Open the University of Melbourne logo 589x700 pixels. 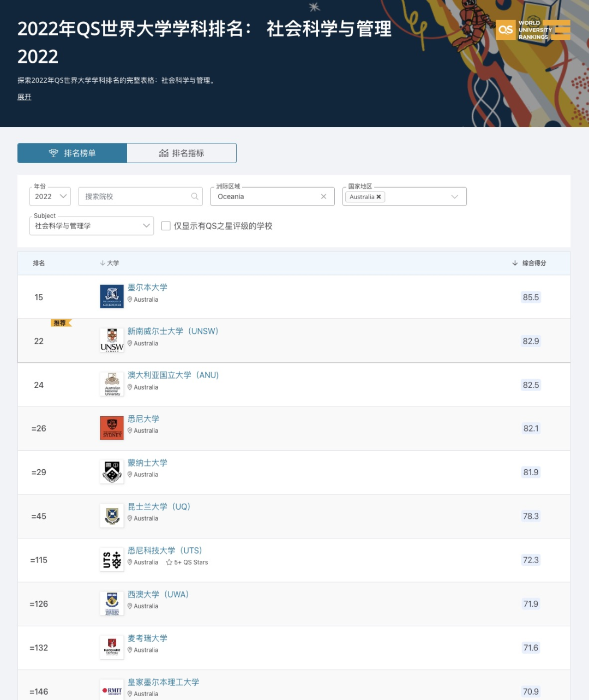tap(112, 297)
